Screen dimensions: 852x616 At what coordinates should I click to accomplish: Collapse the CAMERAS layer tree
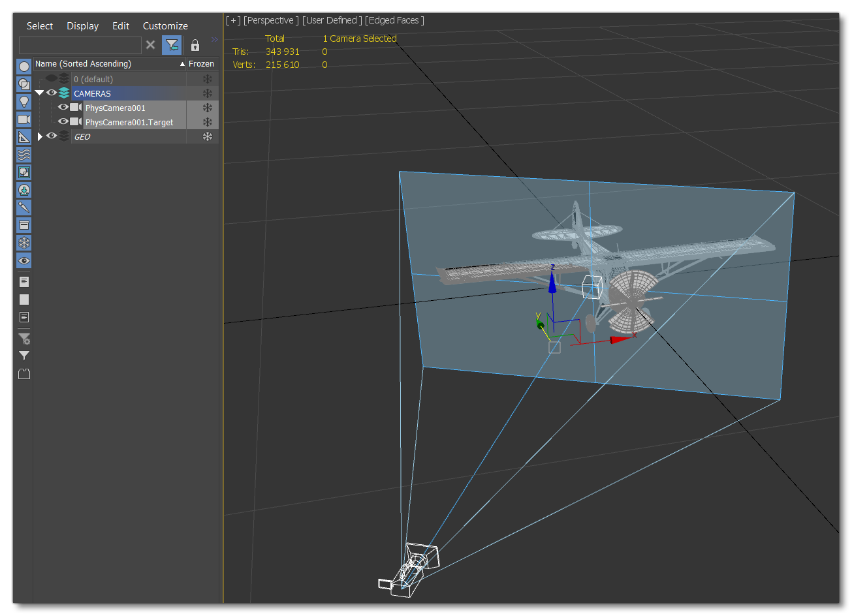[40, 92]
